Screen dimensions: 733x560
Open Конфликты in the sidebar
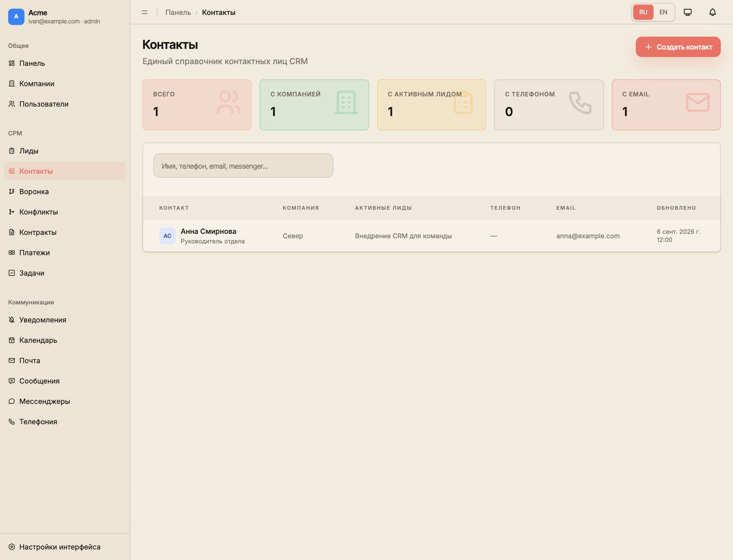pyautogui.click(x=65, y=212)
